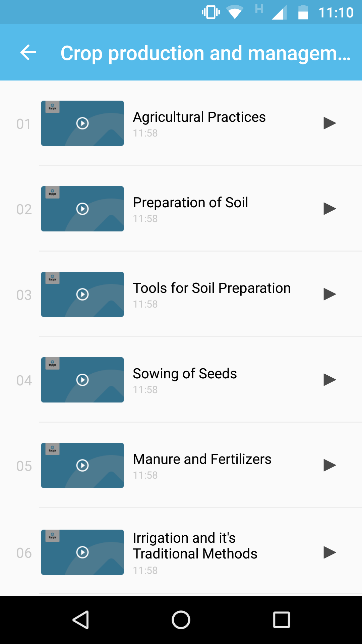
Task: Open thumbnail for Irrigation and Traditional Methods
Action: point(82,552)
